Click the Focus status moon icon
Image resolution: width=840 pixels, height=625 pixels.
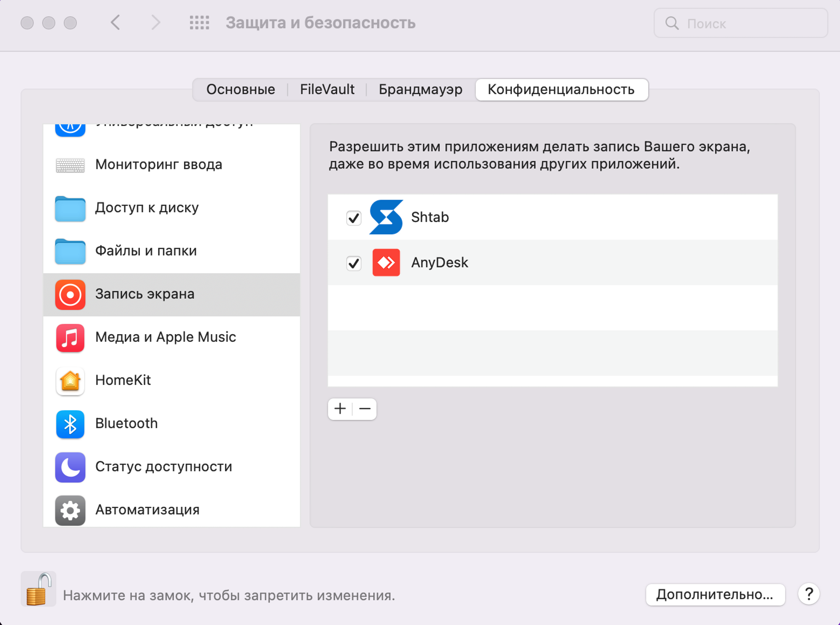pos(70,467)
